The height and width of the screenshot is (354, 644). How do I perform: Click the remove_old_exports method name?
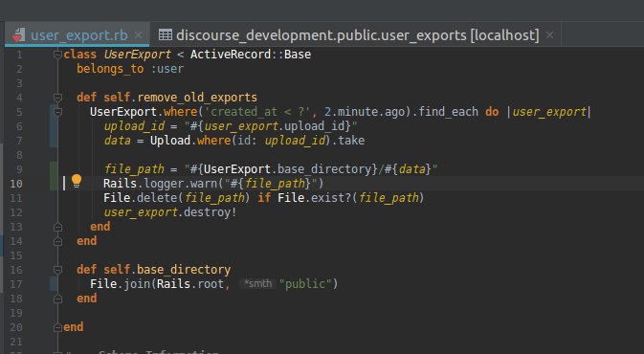click(x=197, y=98)
